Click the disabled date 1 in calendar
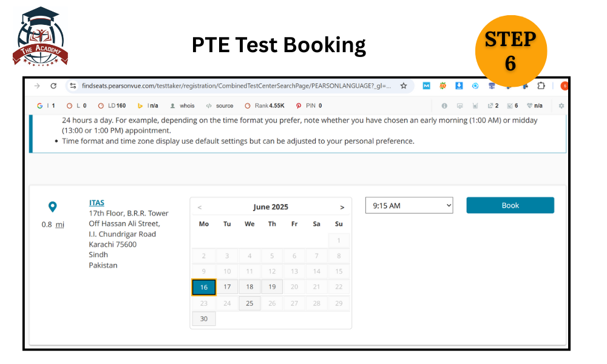Viewport: 607px width, 364px height. click(339, 241)
